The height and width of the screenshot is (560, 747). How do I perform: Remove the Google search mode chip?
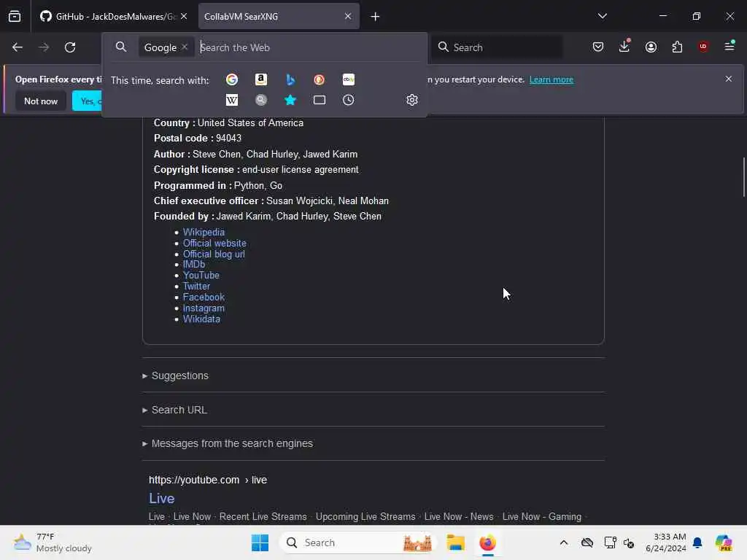(185, 47)
